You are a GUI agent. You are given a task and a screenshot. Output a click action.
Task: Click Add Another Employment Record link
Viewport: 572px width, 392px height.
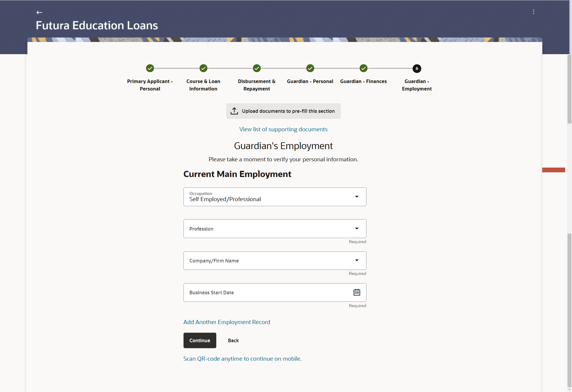pos(227,322)
